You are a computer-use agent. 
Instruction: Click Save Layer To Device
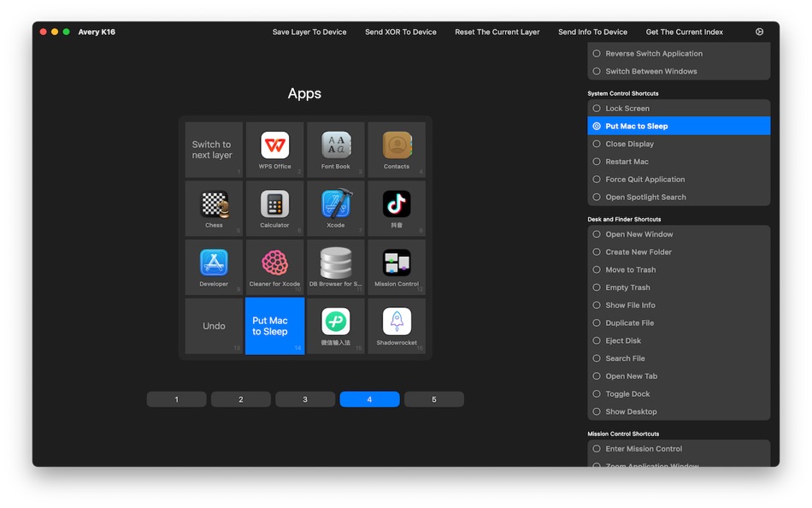pyautogui.click(x=309, y=32)
